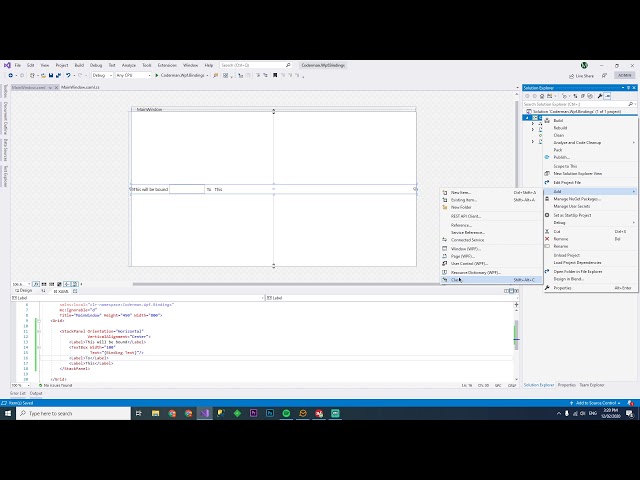This screenshot has width=640, height=480.
Task: Collapse the StackPanel code region
Action: tap(39, 331)
